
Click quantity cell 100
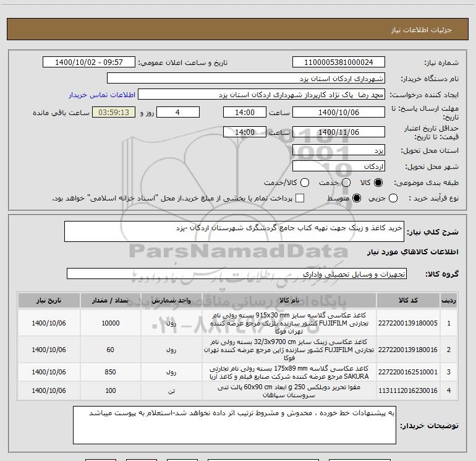111,390
